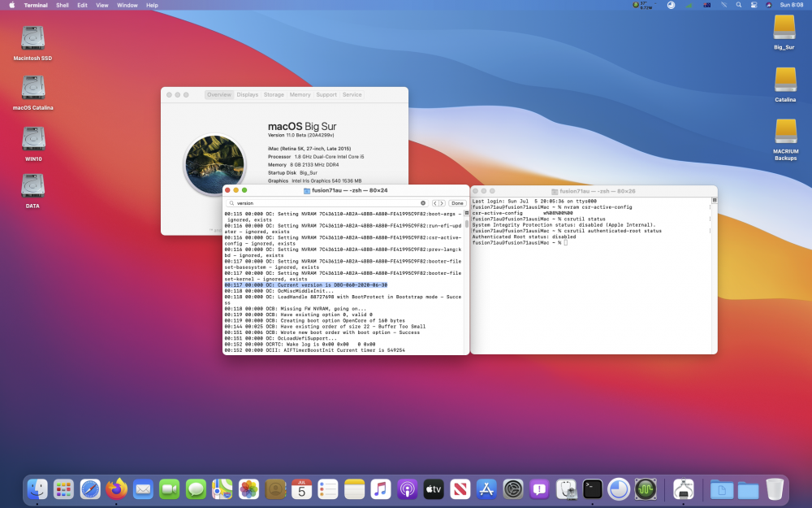The height and width of the screenshot is (508, 812).
Task: Open Hackintool waveform icon in Dock
Action: 646,488
